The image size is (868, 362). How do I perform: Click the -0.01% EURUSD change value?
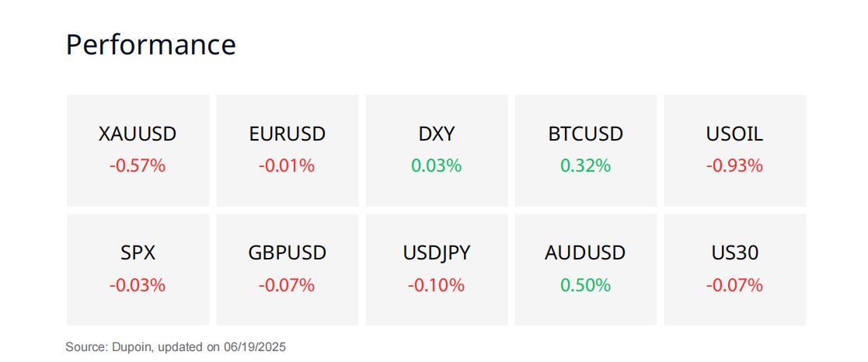coord(287,165)
